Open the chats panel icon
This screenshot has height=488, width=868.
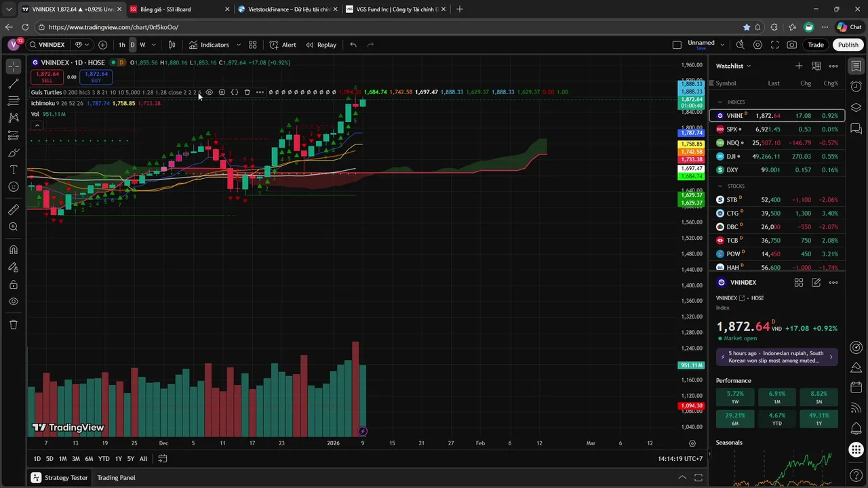[856, 129]
